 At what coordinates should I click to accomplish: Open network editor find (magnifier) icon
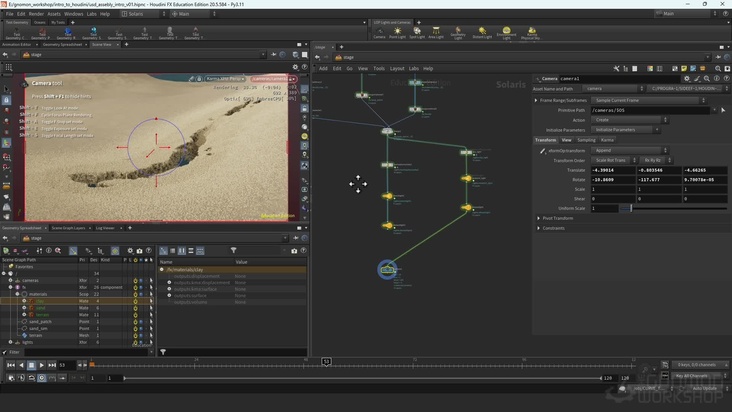pyautogui.click(x=718, y=69)
